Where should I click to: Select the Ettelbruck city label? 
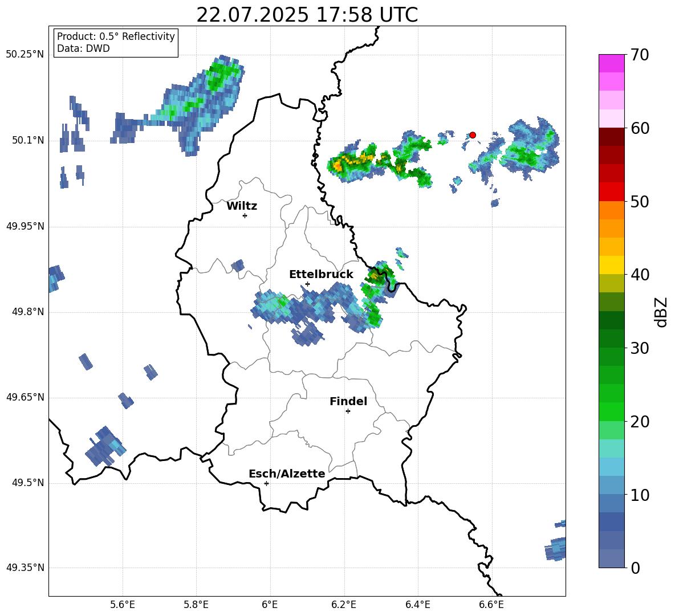click(321, 275)
